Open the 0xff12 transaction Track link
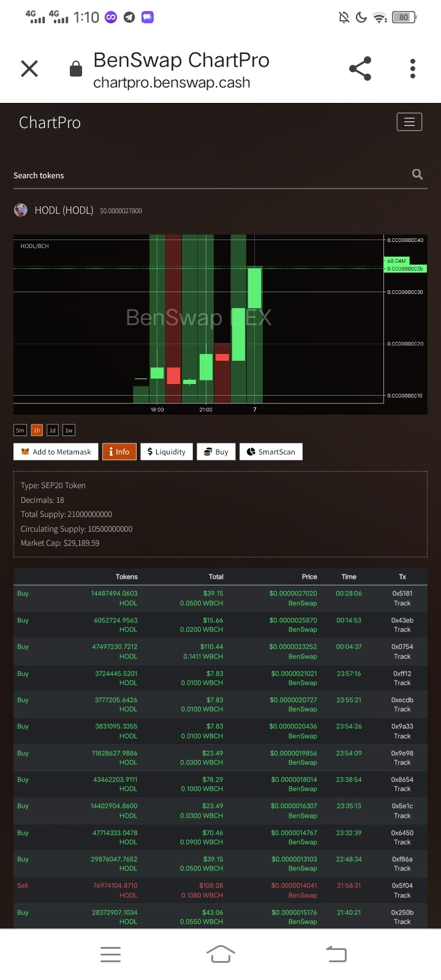This screenshot has width=441, height=980. coord(402,683)
